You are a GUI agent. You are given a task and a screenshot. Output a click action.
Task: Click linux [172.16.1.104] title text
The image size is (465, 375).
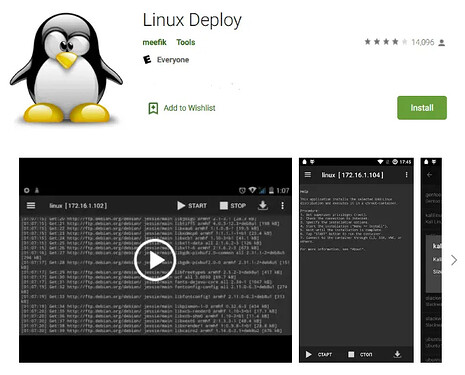coord(352,175)
